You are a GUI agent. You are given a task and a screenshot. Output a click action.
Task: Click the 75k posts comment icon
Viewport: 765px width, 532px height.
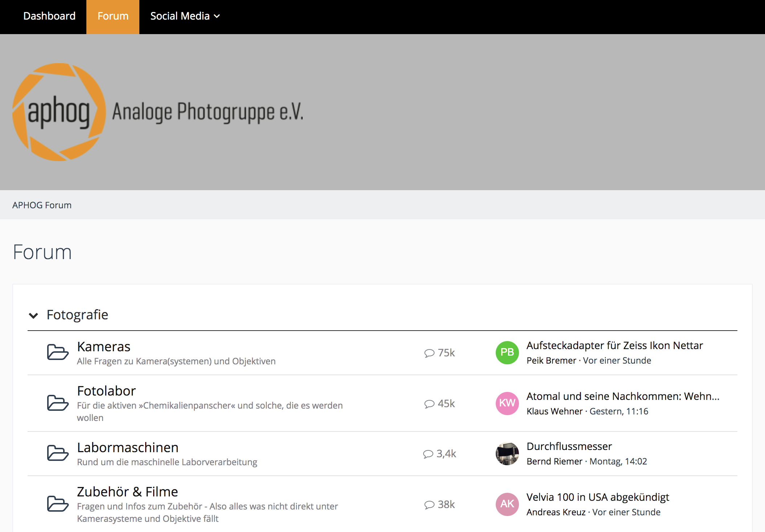(x=429, y=353)
